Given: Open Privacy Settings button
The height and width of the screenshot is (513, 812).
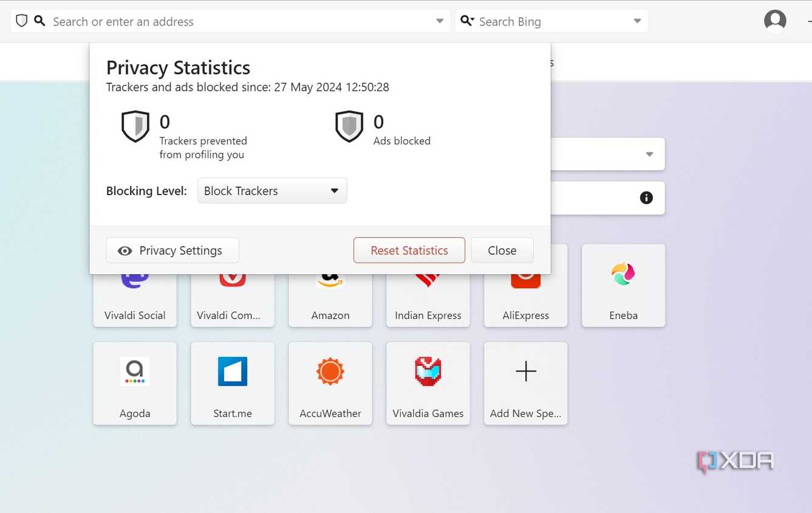Looking at the screenshot, I should (x=172, y=250).
